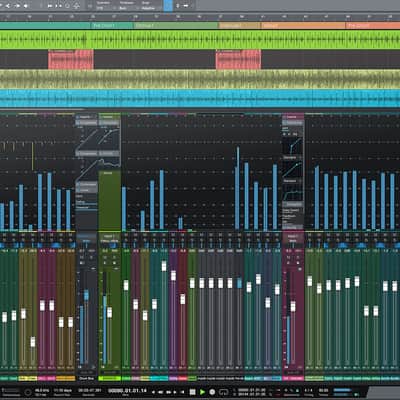Viewport: 400px width, 400px height.
Task: Click the Rewind button in the transport
Action: [x=161, y=392]
